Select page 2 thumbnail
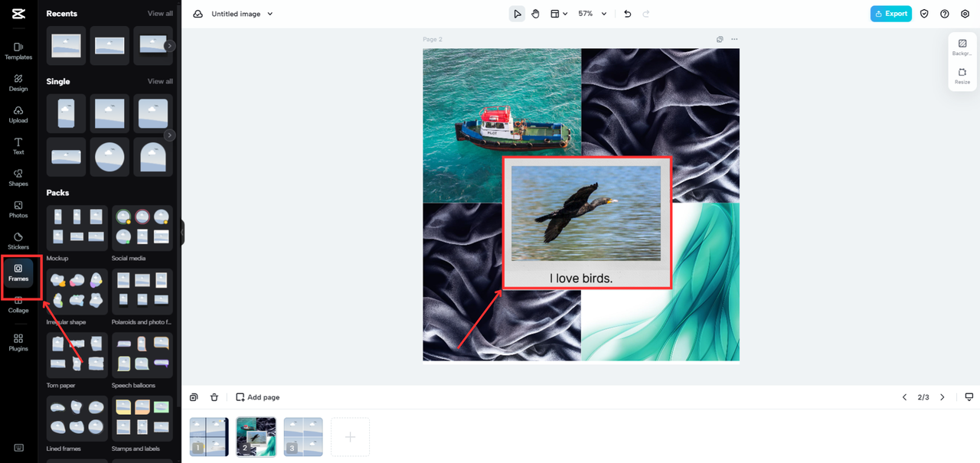 256,437
